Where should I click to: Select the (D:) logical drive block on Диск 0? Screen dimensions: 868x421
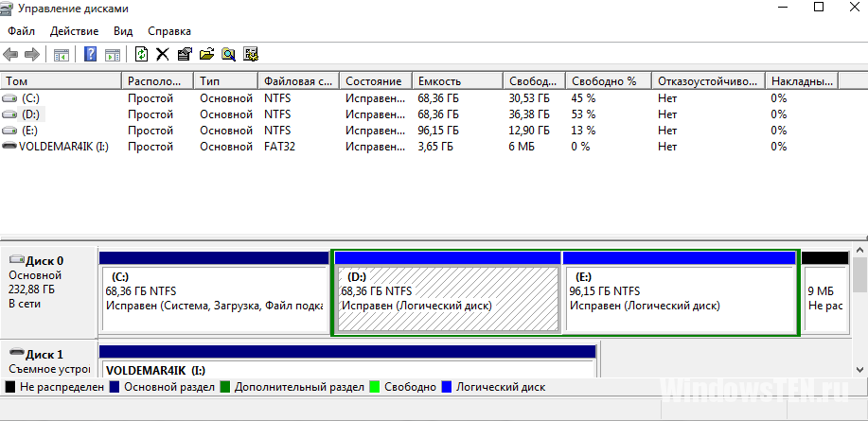pyautogui.click(x=447, y=298)
